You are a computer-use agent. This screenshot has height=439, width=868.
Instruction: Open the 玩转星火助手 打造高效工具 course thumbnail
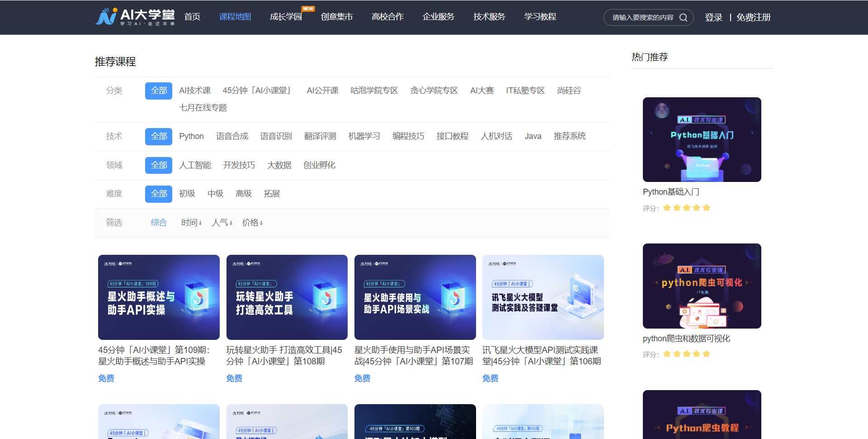coord(287,297)
